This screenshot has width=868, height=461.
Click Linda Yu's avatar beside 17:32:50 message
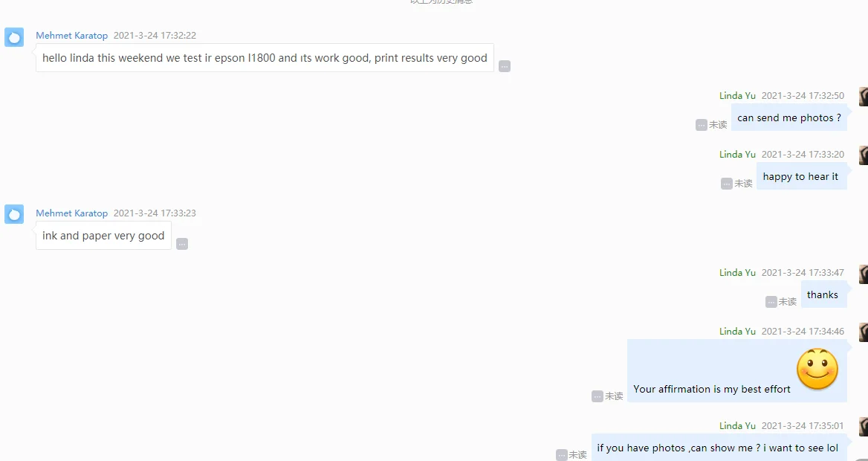[864, 97]
